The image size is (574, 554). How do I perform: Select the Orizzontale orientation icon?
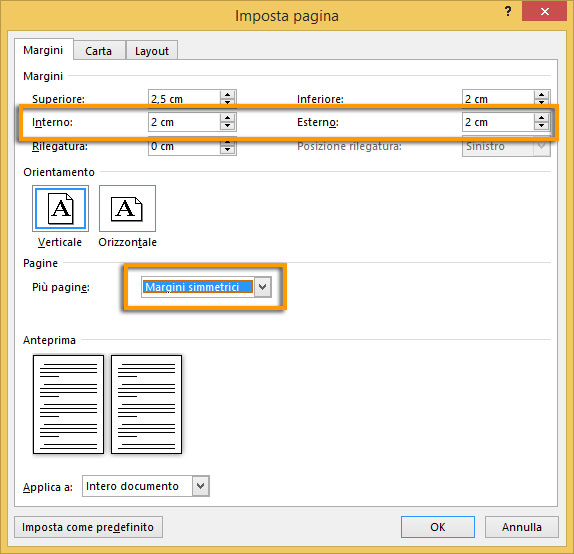[x=127, y=208]
